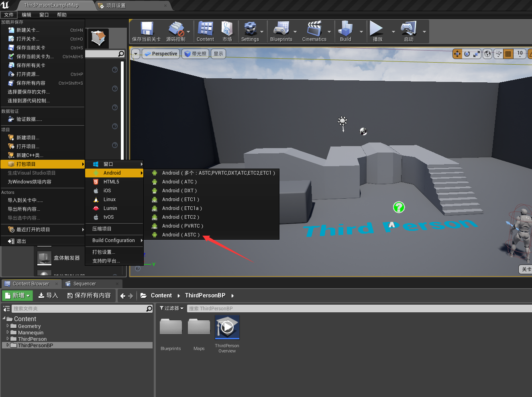Click Save All button in Content Browser
Image resolution: width=532 pixels, height=397 pixels.
click(89, 295)
